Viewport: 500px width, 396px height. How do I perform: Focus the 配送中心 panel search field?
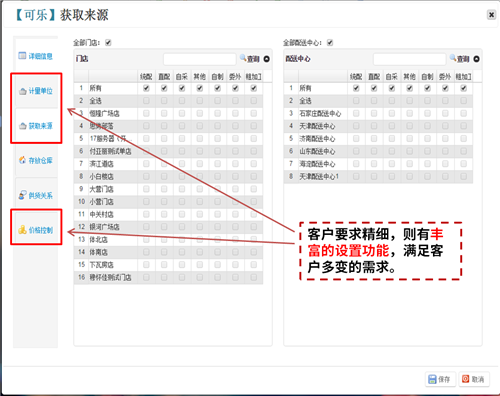click(x=409, y=59)
